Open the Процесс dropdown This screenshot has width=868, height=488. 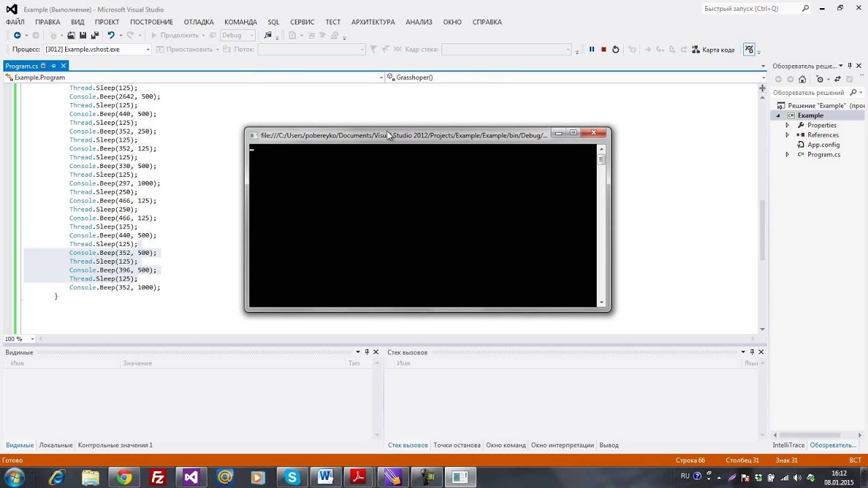click(x=147, y=49)
